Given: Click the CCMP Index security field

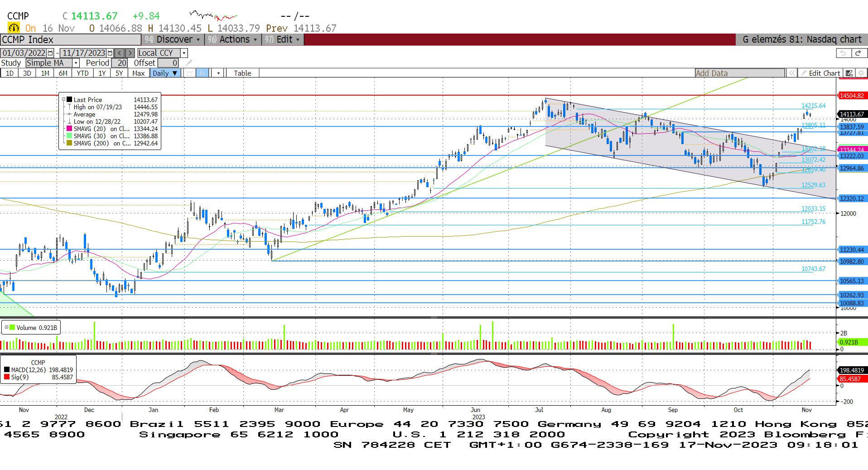Looking at the screenshot, I should coord(71,39).
